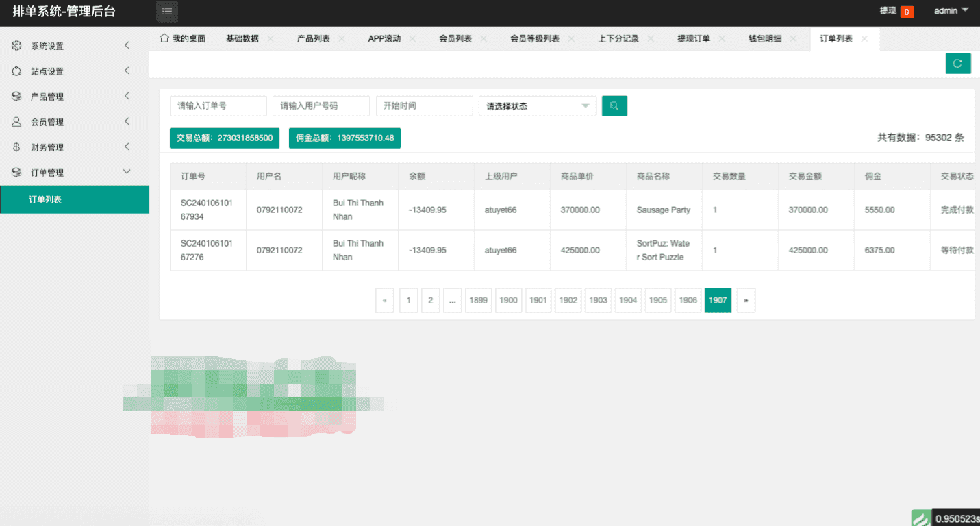Click the previous page « button
This screenshot has width=980, height=526.
(384, 300)
